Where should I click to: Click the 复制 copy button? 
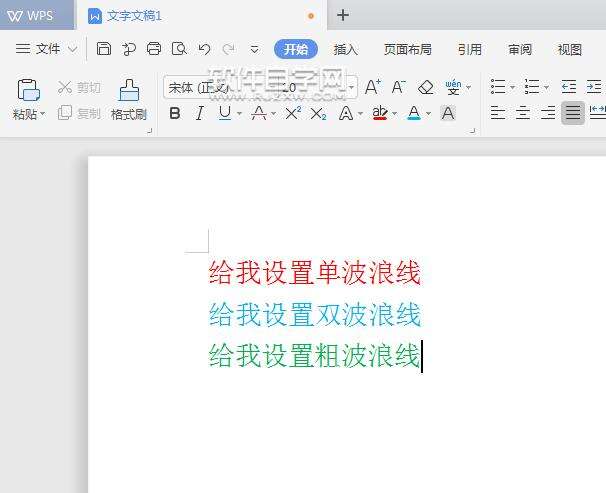pyautogui.click(x=79, y=113)
